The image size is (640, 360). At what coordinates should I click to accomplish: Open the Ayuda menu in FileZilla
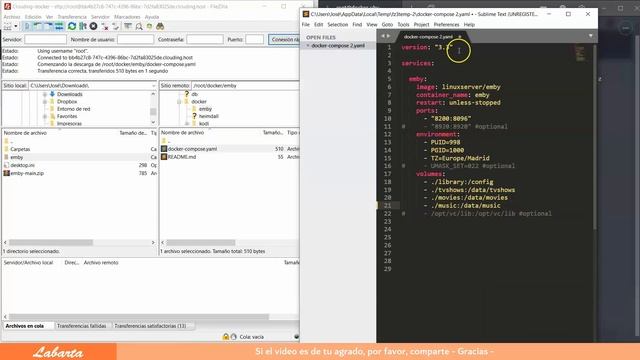point(152,17)
